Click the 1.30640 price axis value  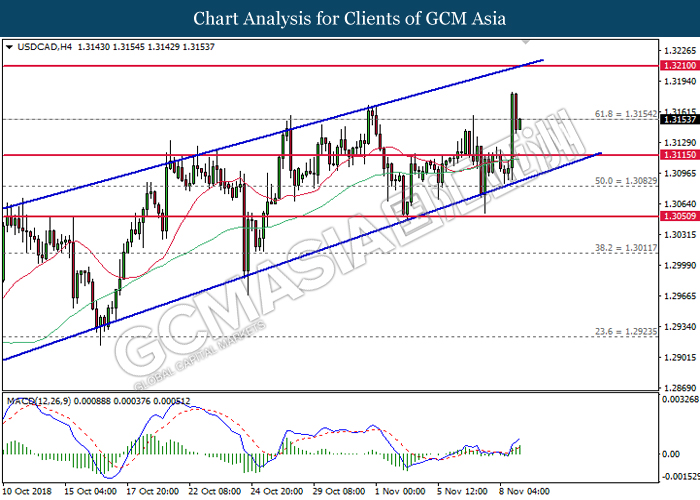click(680, 204)
